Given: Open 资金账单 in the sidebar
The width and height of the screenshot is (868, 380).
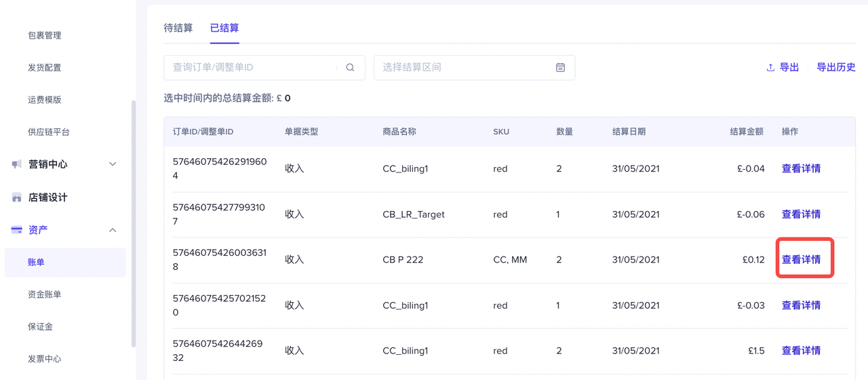Looking at the screenshot, I should (x=45, y=294).
